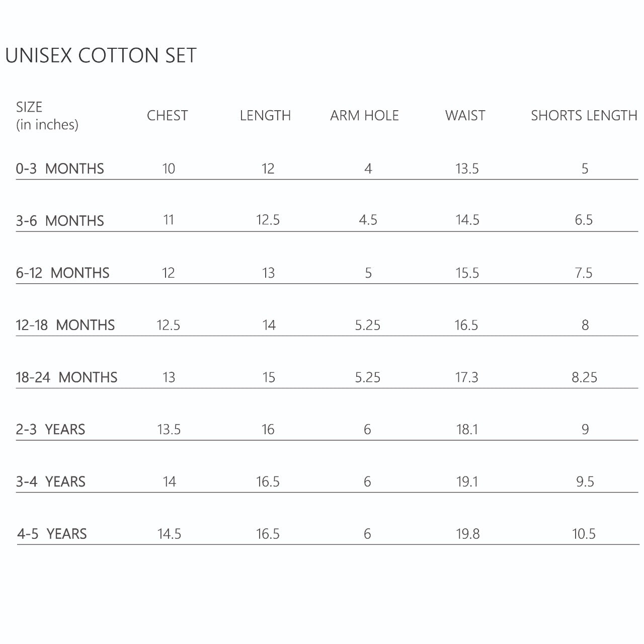The image size is (644, 644).
Task: Select shorts length value 8.25
Action: point(584,377)
